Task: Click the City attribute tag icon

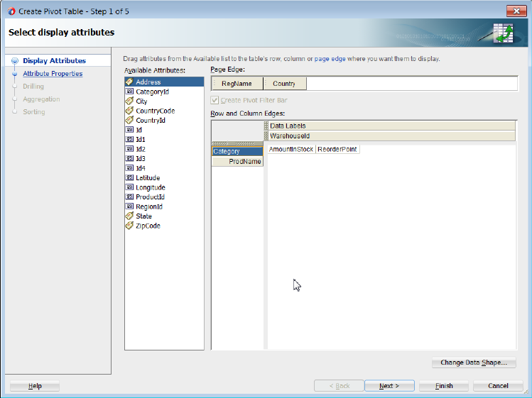Action: [129, 101]
